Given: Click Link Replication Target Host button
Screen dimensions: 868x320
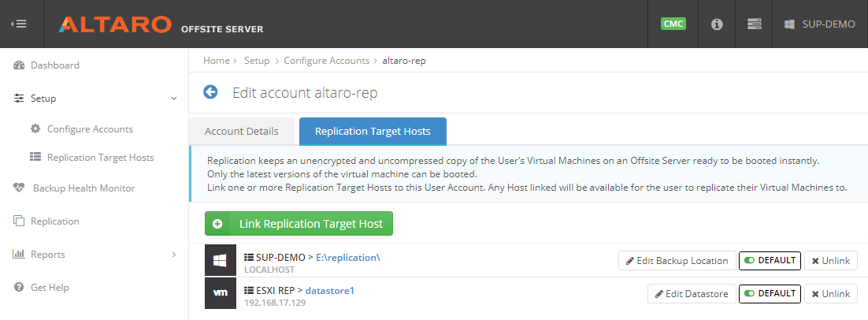Looking at the screenshot, I should 299,224.
